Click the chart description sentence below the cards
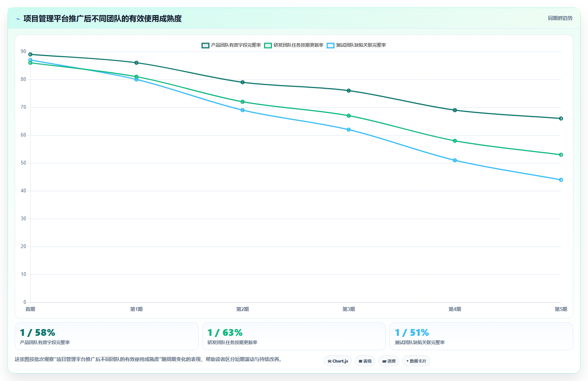 [148, 359]
